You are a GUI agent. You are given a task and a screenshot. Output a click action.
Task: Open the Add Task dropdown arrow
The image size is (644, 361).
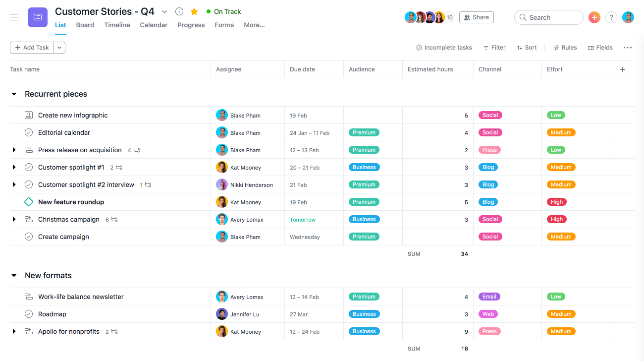pyautogui.click(x=59, y=47)
